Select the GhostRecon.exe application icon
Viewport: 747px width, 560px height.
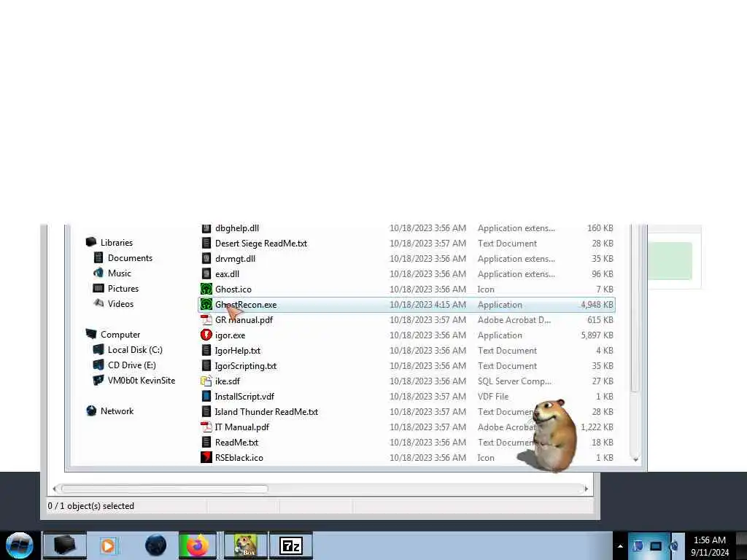tap(206, 304)
